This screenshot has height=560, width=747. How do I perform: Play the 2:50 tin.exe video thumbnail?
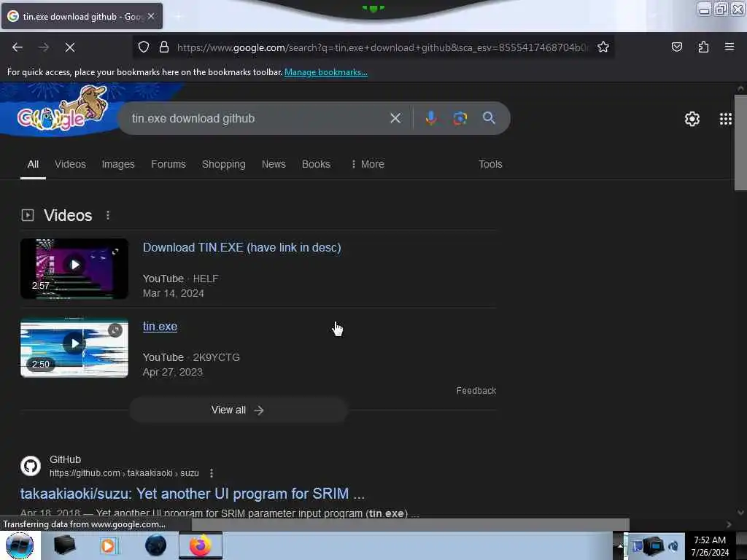74,347
